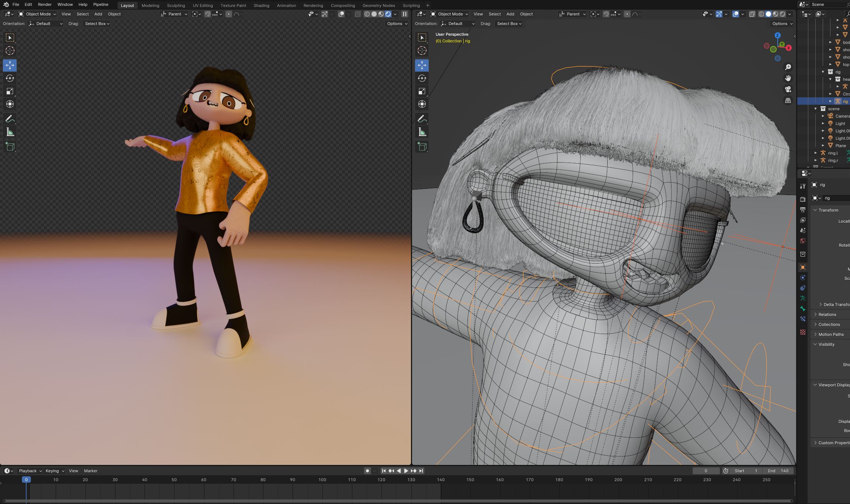Click the End frame field showing 140
The image size is (850, 504).
[x=778, y=471]
